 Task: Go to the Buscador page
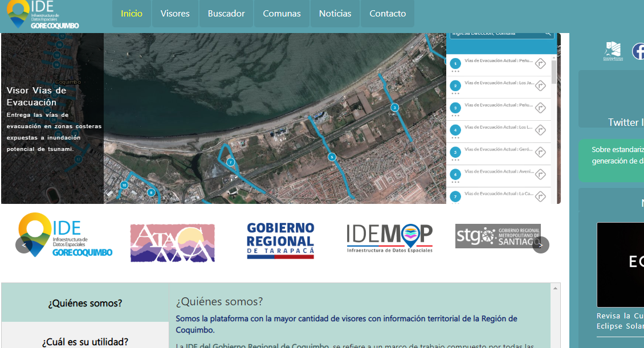(226, 14)
